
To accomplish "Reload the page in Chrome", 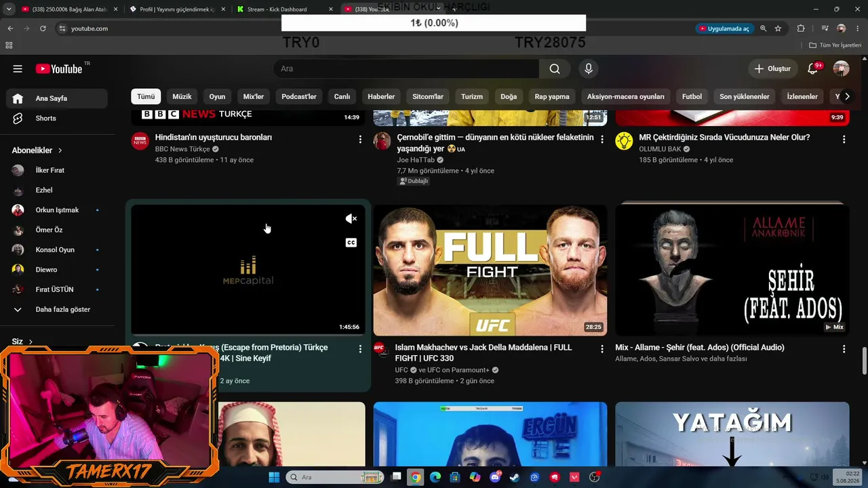I will 43,28.
